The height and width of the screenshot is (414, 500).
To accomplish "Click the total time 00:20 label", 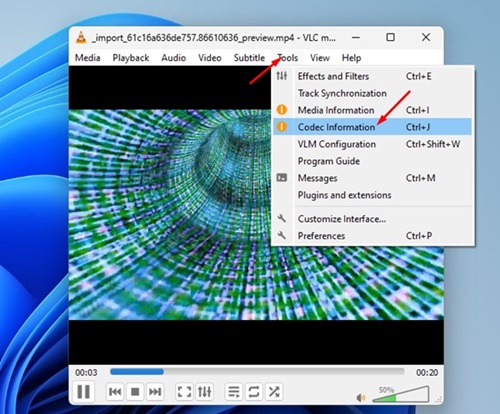I will 427,372.
